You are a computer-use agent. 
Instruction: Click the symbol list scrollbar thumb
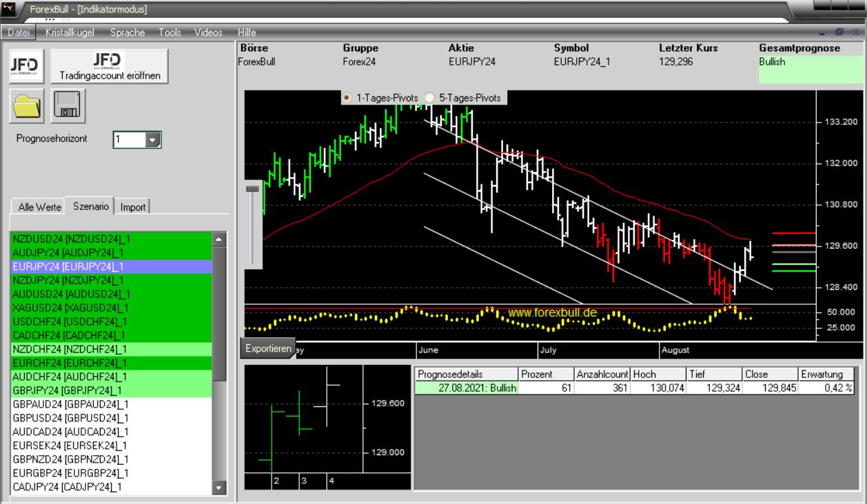(219, 314)
